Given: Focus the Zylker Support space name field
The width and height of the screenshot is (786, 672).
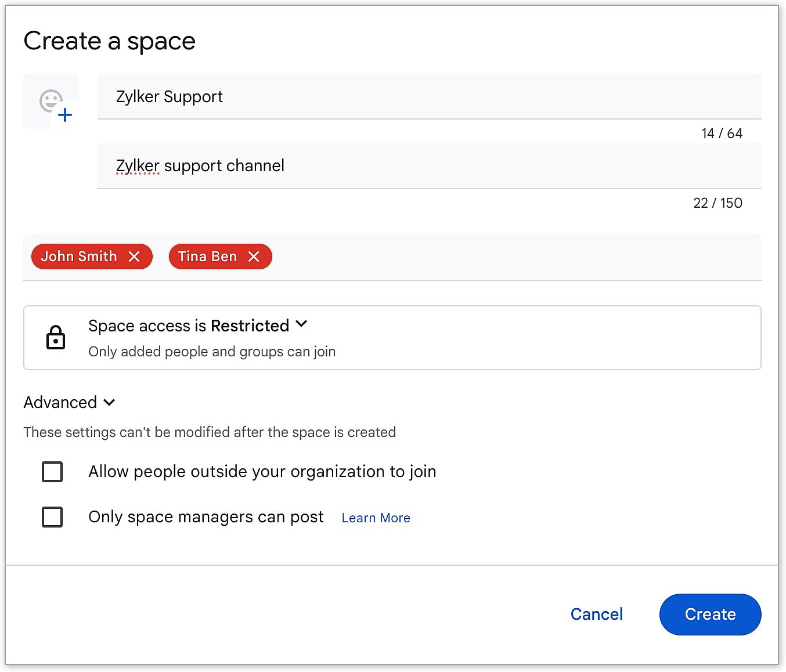Looking at the screenshot, I should [428, 96].
